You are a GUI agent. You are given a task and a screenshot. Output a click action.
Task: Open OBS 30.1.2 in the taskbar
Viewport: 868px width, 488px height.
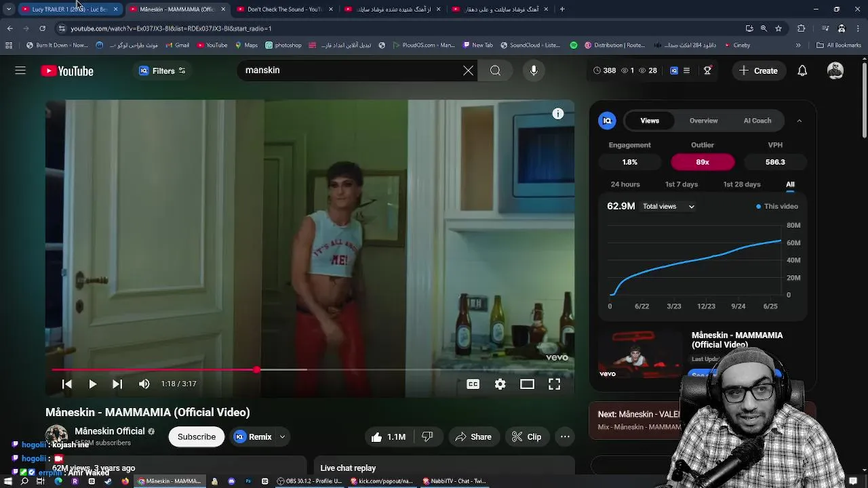(x=309, y=481)
